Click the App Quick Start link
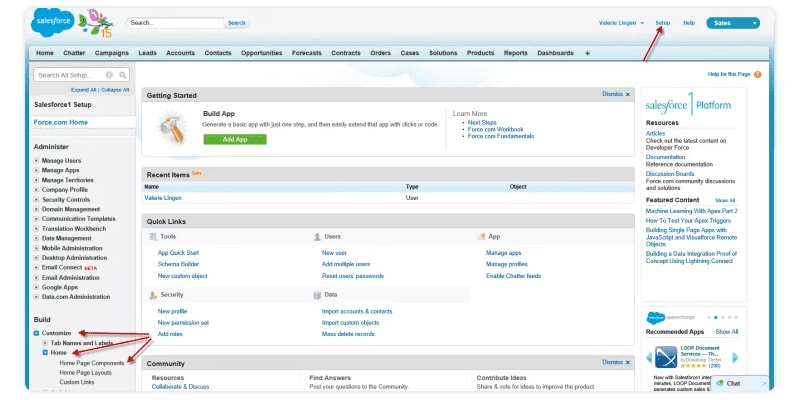This screenshot has width=800, height=400. [x=178, y=253]
